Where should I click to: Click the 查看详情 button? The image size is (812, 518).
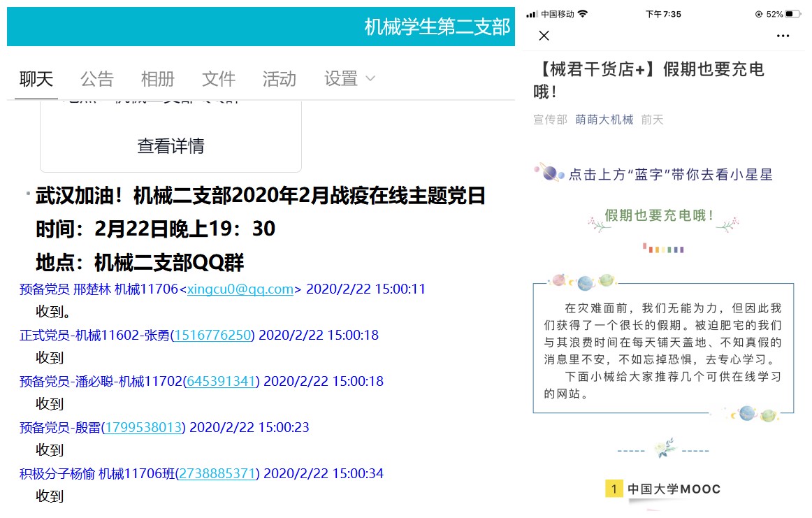pyautogui.click(x=171, y=145)
